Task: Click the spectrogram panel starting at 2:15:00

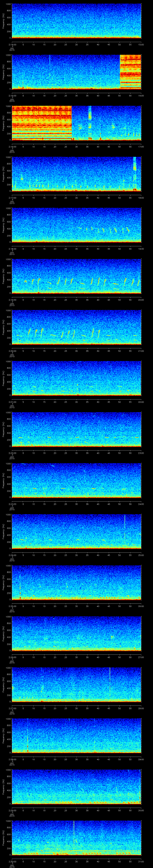Action: pos(76,72)
